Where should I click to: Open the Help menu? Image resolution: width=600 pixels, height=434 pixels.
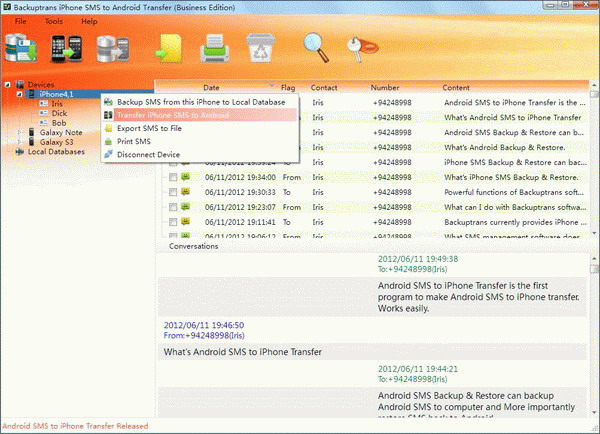89,21
